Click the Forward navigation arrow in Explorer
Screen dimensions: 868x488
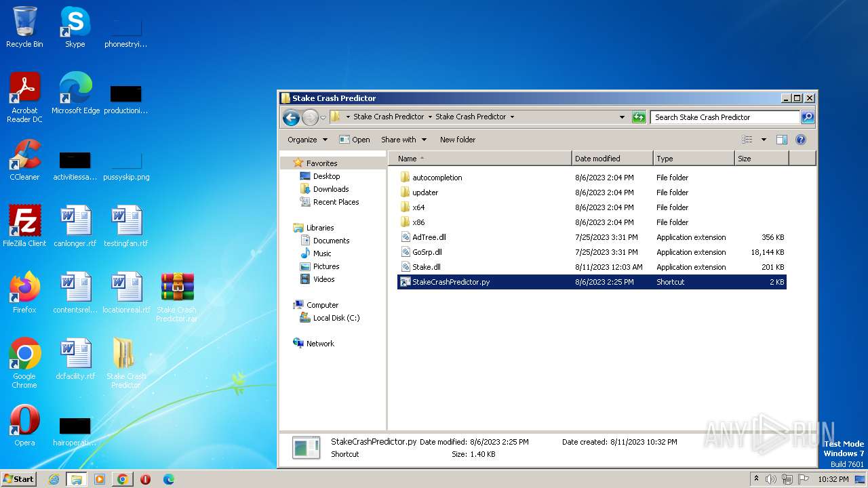pyautogui.click(x=310, y=117)
